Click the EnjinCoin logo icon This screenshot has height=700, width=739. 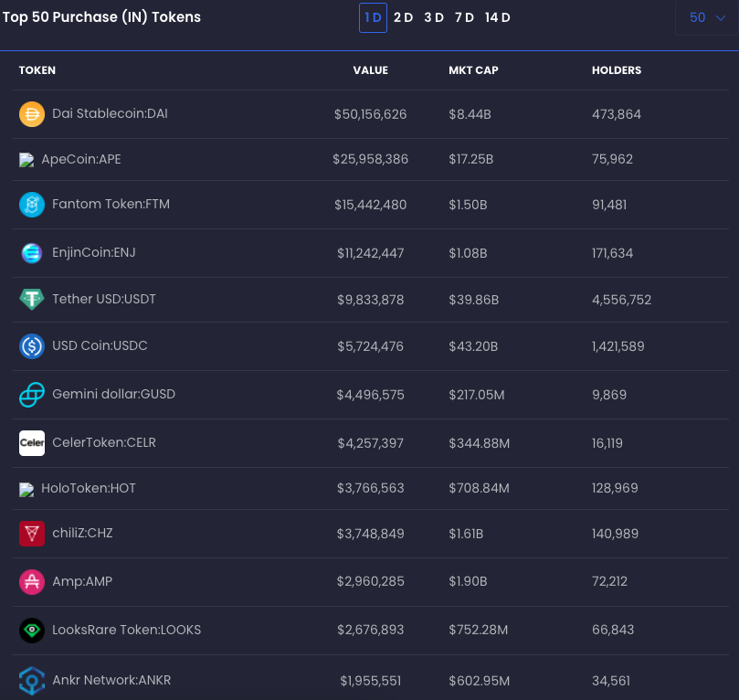tap(32, 253)
